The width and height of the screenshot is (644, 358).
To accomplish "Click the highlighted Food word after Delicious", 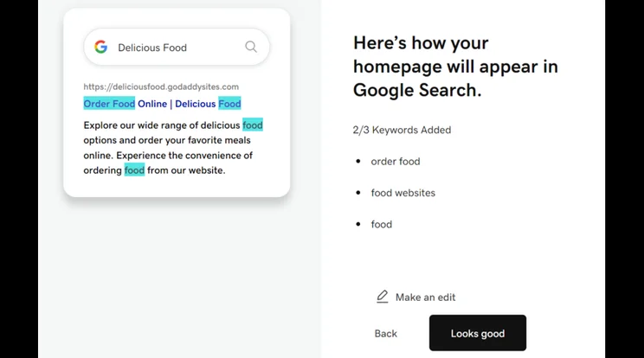I will tap(229, 104).
